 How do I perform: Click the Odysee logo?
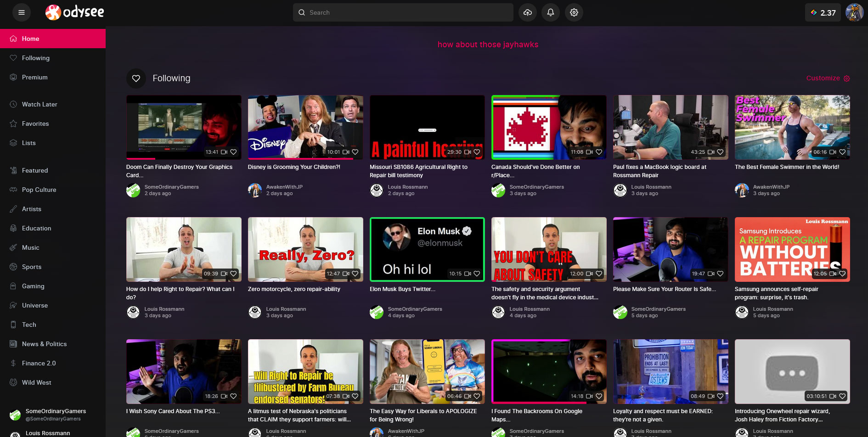[75, 12]
